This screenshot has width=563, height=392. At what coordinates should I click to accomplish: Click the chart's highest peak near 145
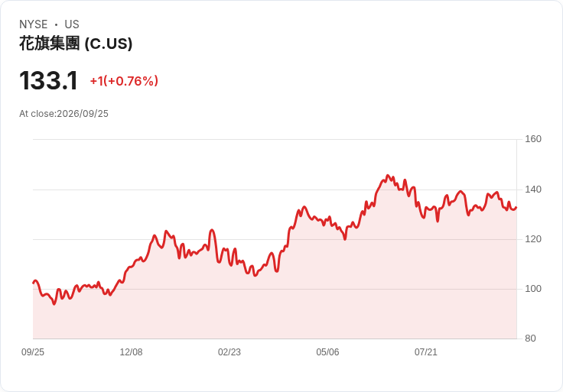(387, 176)
